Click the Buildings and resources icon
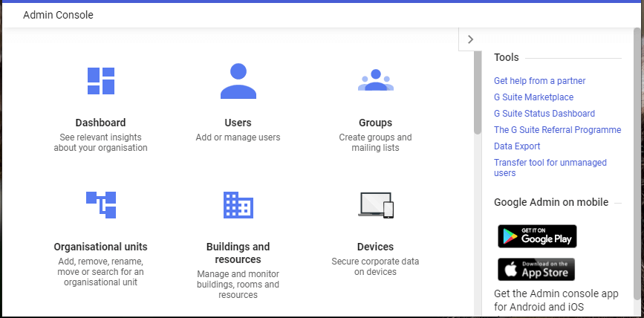644x318 pixels. pos(238,204)
